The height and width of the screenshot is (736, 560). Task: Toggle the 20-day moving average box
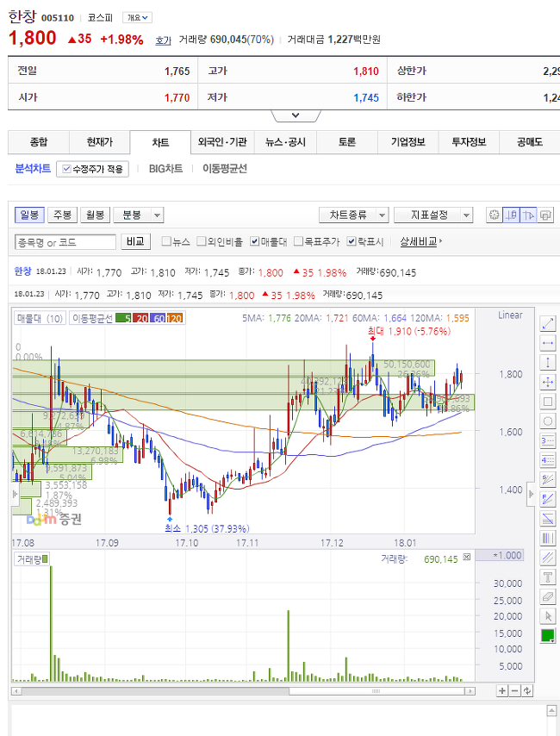point(140,318)
